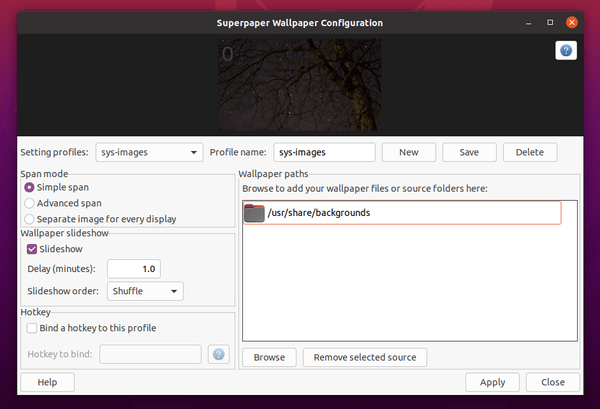The image size is (600, 409).
Task: Select the Advanced span option
Action: point(29,203)
